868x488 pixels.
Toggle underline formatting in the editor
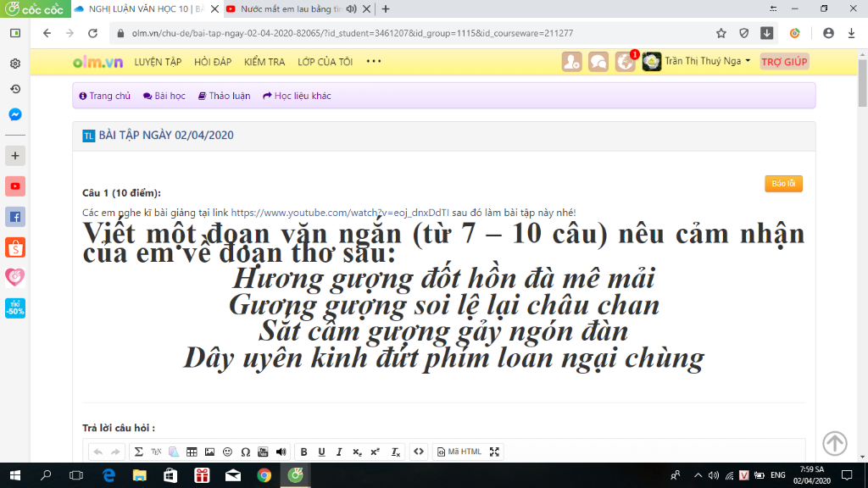(321, 452)
